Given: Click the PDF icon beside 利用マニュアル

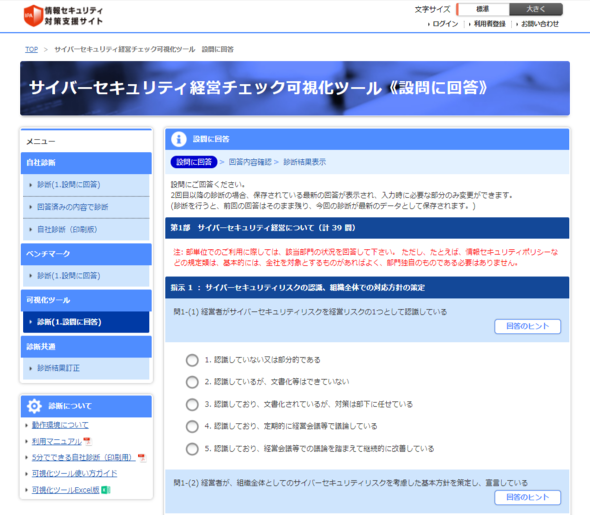Looking at the screenshot, I should [x=87, y=441].
